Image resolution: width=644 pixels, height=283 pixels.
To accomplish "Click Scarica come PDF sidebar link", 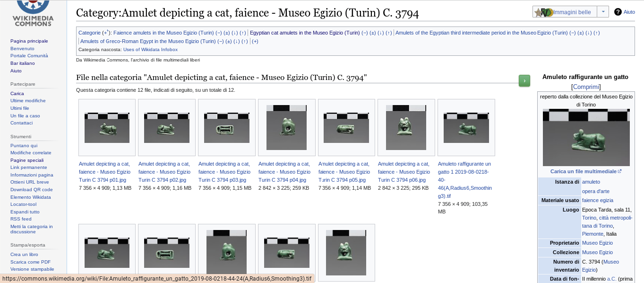I will point(30,262).
